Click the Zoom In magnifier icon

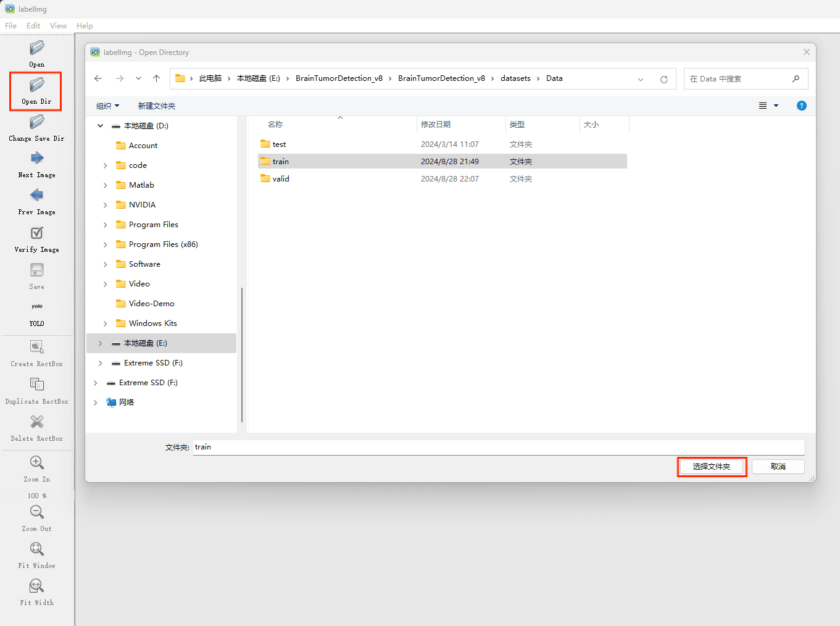36,462
